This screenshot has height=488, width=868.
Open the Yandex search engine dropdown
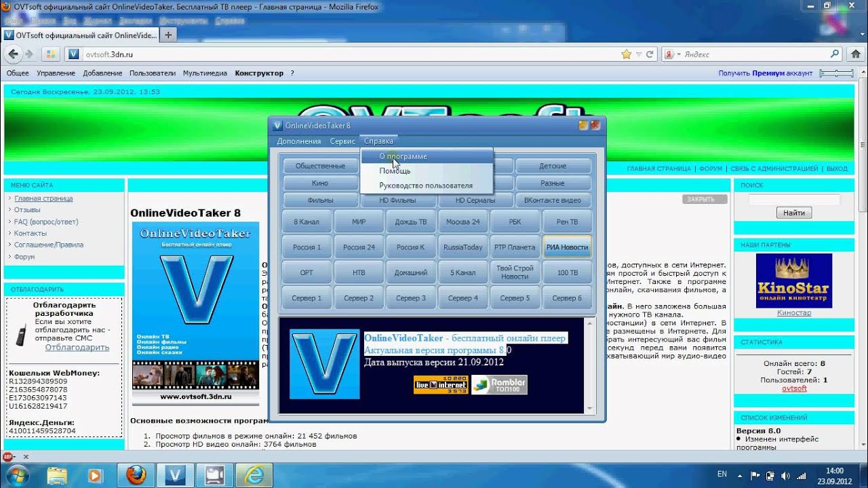click(x=672, y=54)
